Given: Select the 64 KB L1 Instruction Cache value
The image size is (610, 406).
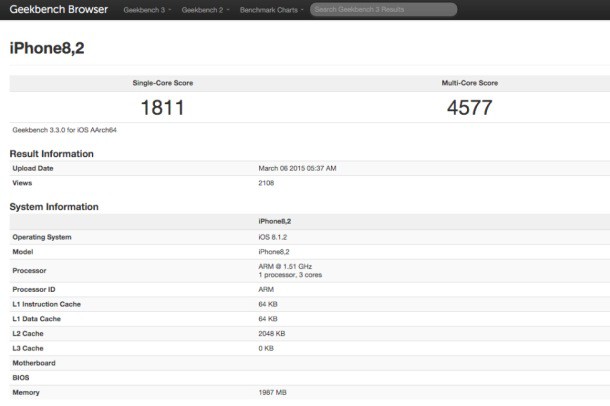Looking at the screenshot, I should click(x=268, y=304).
